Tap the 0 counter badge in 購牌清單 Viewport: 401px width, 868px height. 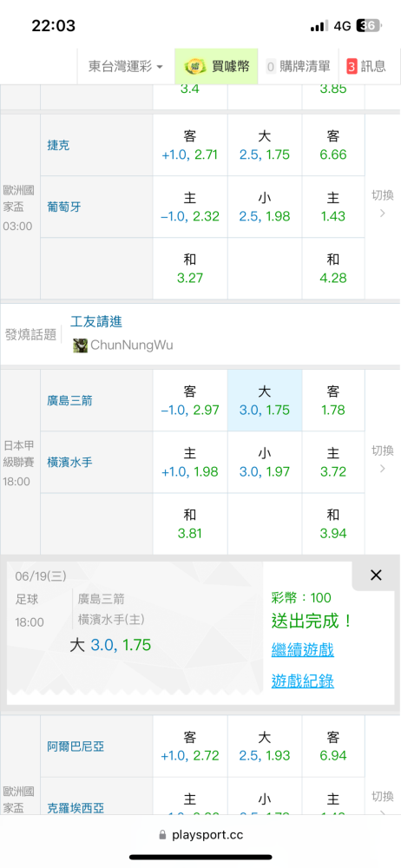[x=271, y=67]
